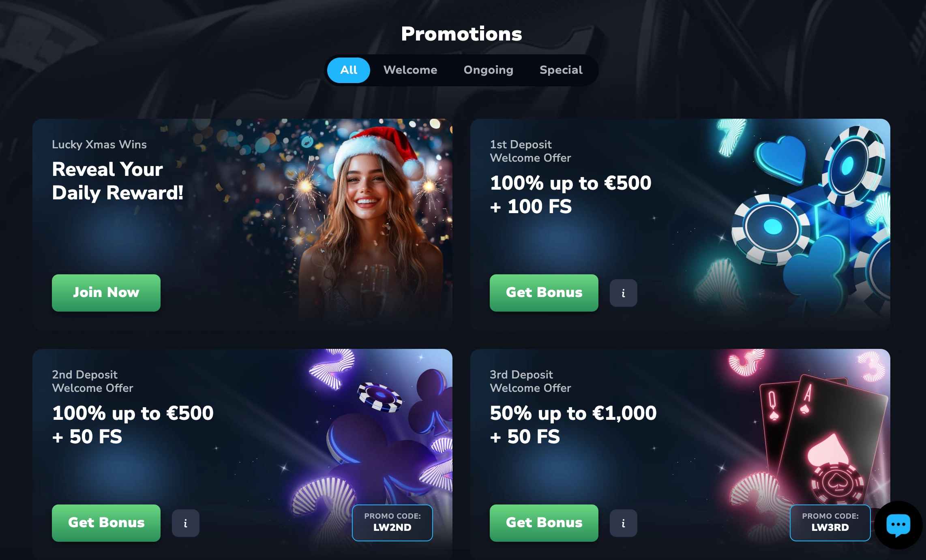Show info for 3rd Deposit Welcome Offer
This screenshot has width=926, height=560.
[x=623, y=523]
